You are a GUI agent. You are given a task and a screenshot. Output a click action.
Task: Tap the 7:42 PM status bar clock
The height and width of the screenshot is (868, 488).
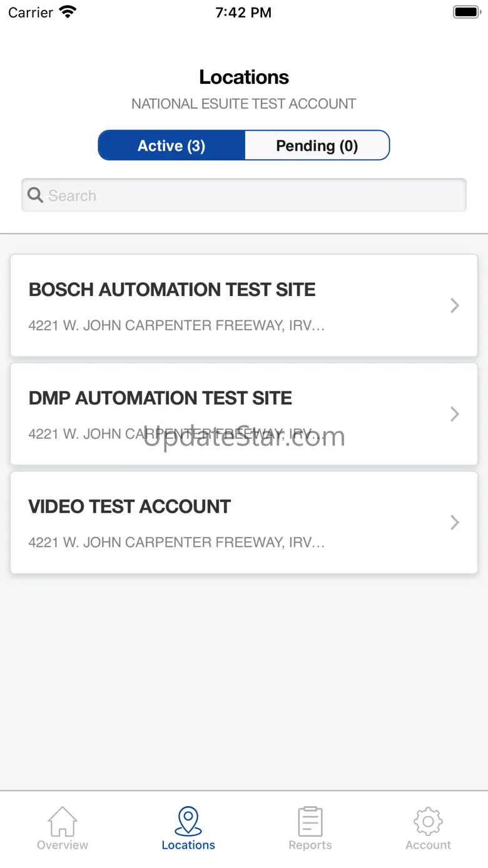[243, 13]
